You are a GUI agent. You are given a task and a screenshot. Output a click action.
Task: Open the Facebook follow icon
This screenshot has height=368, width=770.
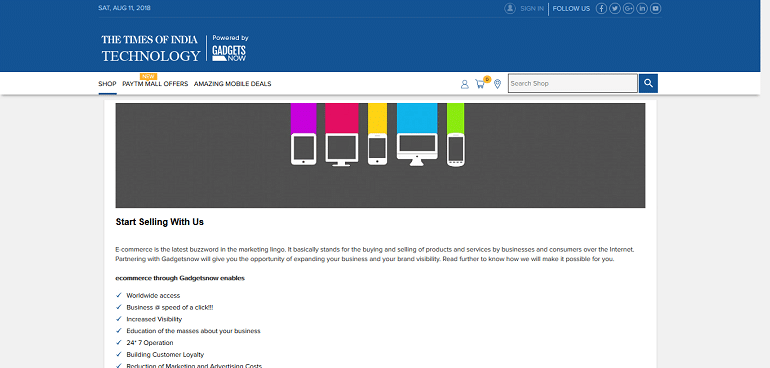tap(601, 8)
